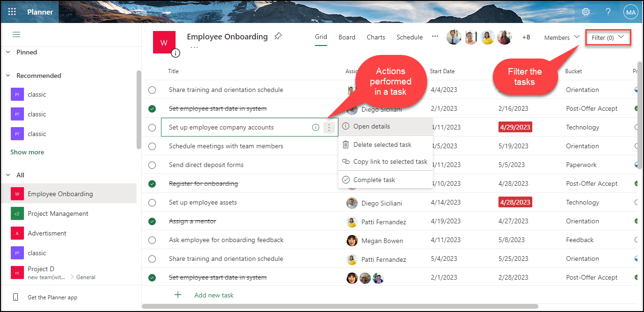Switch to the Board tab

point(346,37)
